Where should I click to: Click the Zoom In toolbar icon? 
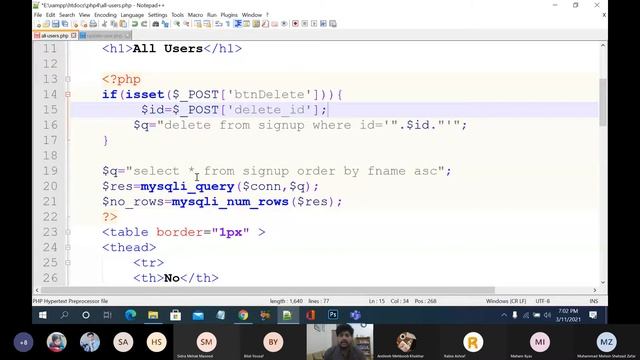pyautogui.click(x=177, y=24)
